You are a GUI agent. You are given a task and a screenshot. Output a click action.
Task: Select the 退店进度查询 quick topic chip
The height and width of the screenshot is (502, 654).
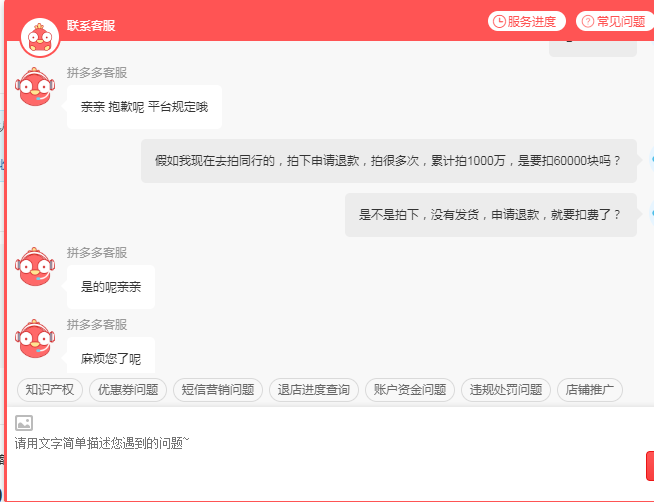tap(314, 390)
